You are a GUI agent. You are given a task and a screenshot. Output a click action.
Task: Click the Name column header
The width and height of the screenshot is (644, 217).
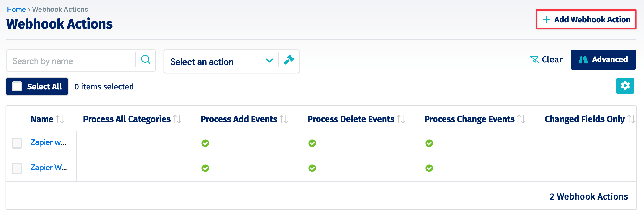(x=42, y=119)
